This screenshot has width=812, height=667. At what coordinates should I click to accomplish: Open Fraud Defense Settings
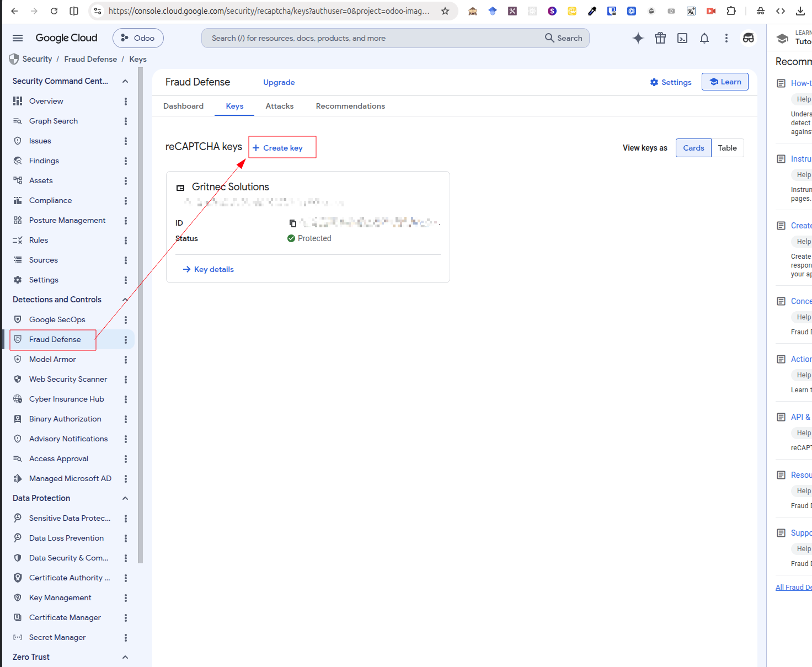670,82
